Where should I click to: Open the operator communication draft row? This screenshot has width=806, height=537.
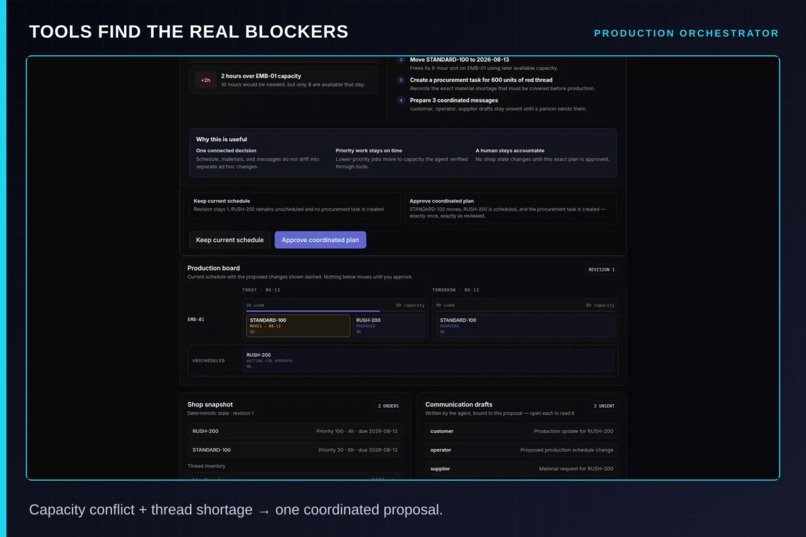point(521,450)
